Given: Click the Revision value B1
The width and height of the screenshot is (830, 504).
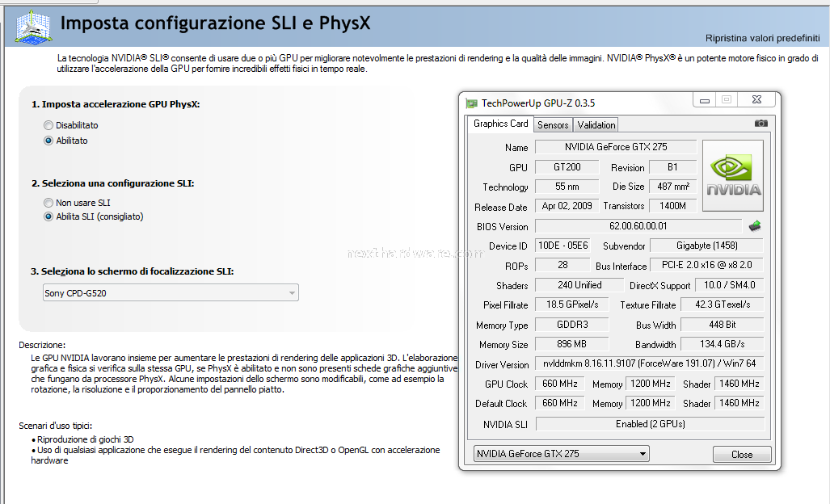Looking at the screenshot, I should pyautogui.click(x=672, y=167).
